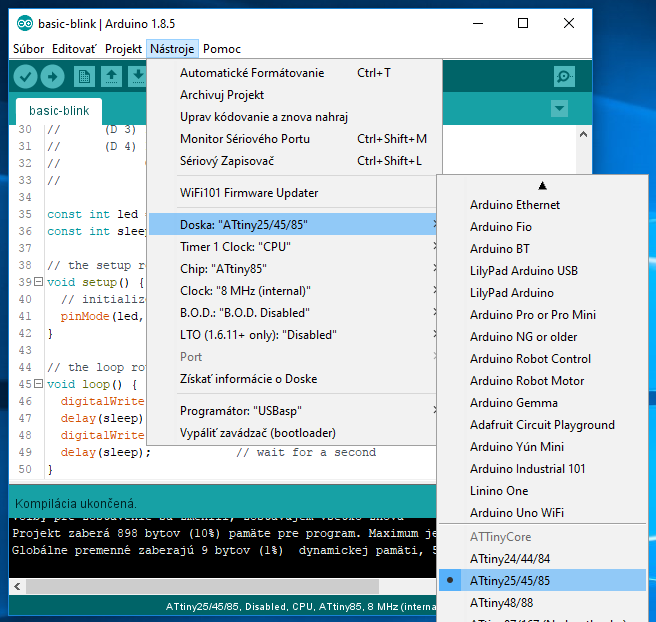The width and height of the screenshot is (656, 622).
Task: Choose Uprav kódovanie a znova nahraj
Action: click(293, 117)
